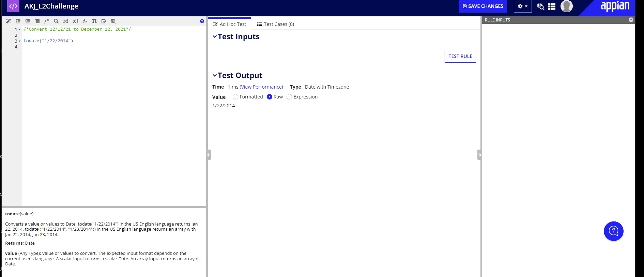Click the comment text on line 1
This screenshot has height=277, width=644.
(77, 29)
